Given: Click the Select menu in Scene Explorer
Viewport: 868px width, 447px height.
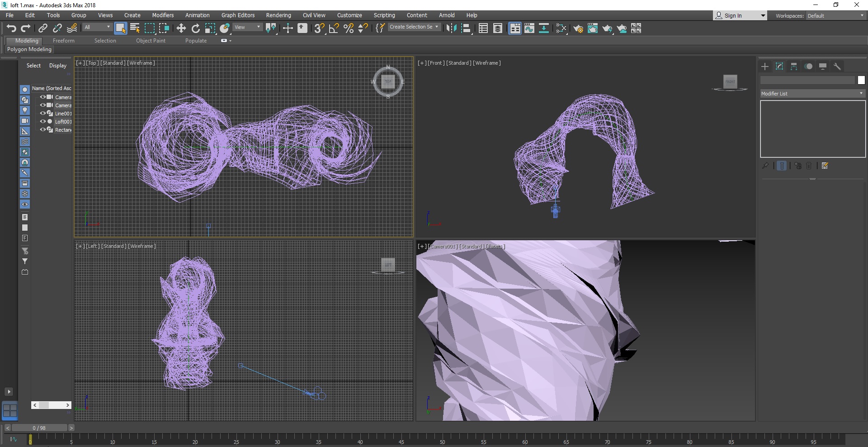Looking at the screenshot, I should [x=33, y=66].
